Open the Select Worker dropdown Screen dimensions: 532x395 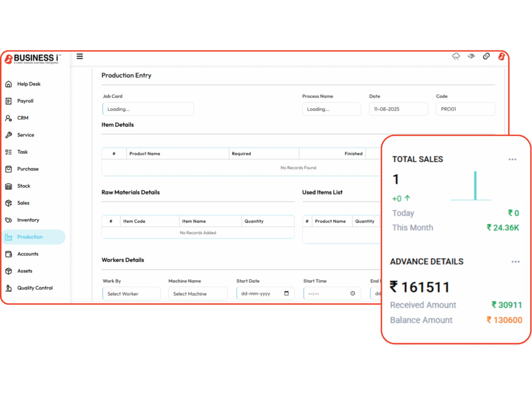tap(131, 294)
